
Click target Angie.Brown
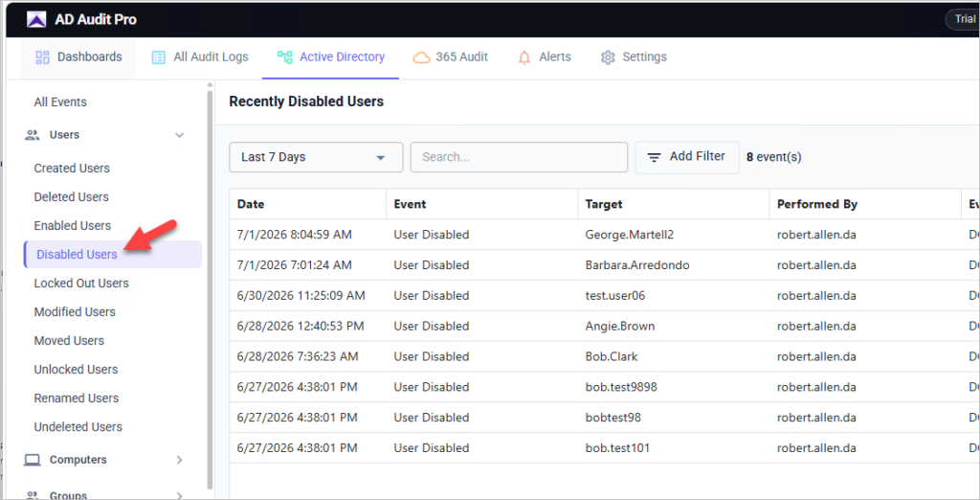[620, 326]
